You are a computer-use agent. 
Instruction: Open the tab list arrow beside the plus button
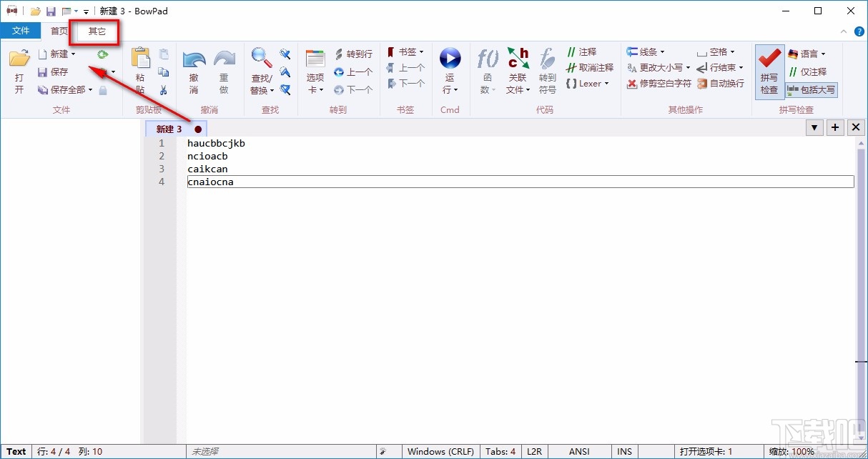click(814, 127)
